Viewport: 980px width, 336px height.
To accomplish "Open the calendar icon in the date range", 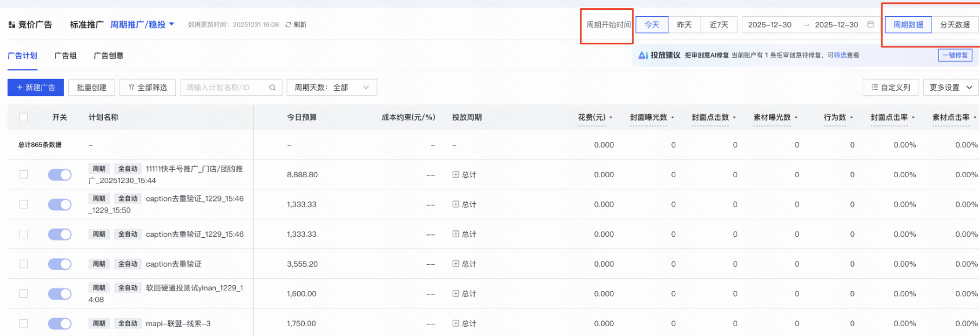I will tap(870, 25).
